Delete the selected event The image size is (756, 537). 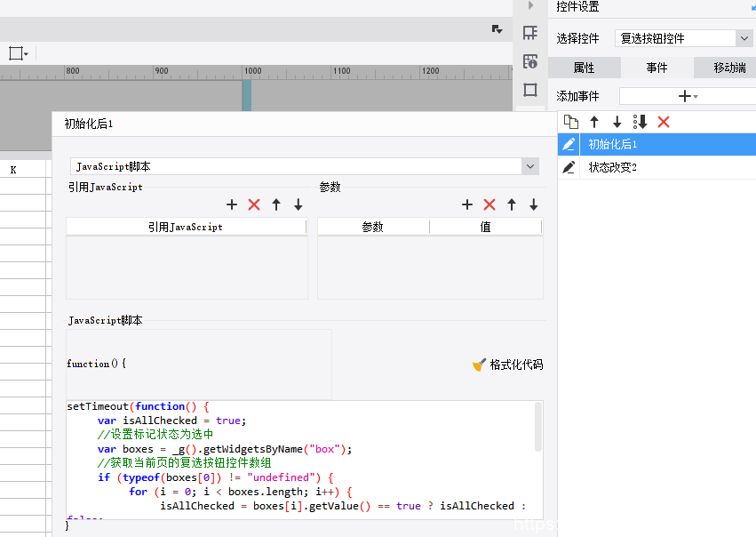coord(664,122)
